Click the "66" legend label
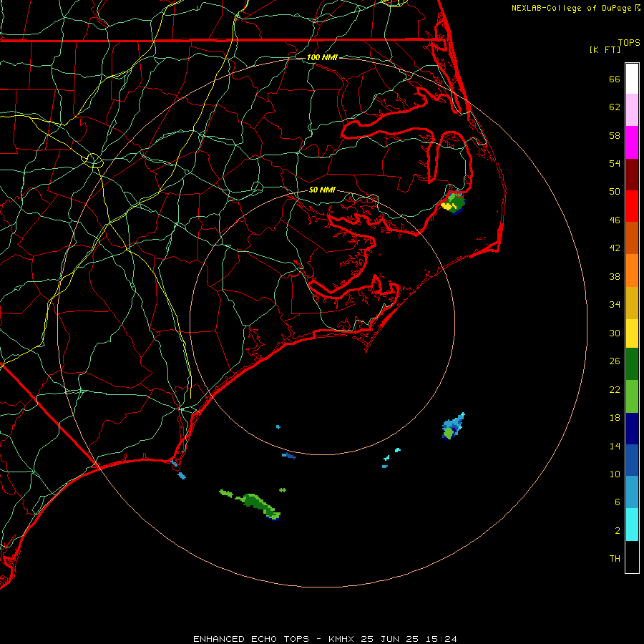This screenshot has height=644, width=644. tap(615, 79)
